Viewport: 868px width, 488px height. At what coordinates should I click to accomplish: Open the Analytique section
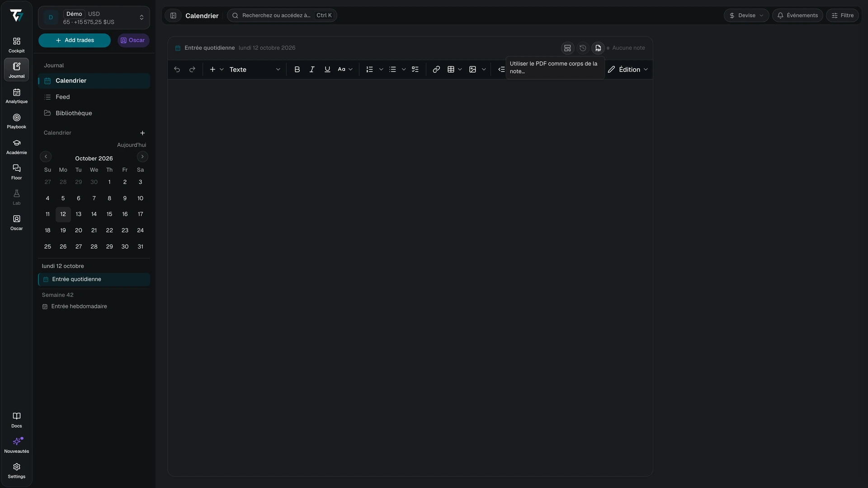tap(16, 96)
